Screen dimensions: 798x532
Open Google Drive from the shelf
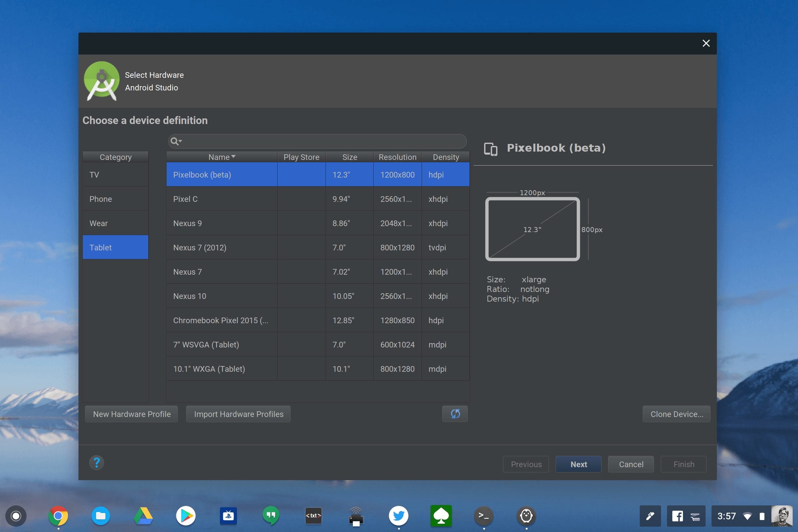tap(143, 516)
